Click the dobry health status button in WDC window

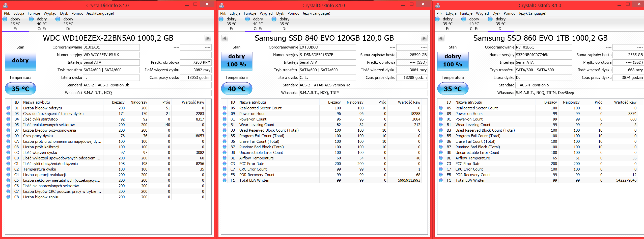[x=20, y=61]
